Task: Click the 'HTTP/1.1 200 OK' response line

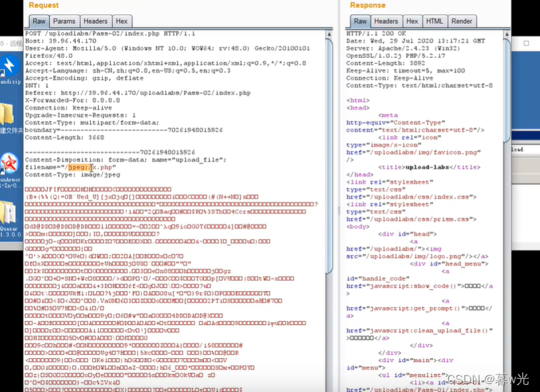Action: [x=376, y=34]
